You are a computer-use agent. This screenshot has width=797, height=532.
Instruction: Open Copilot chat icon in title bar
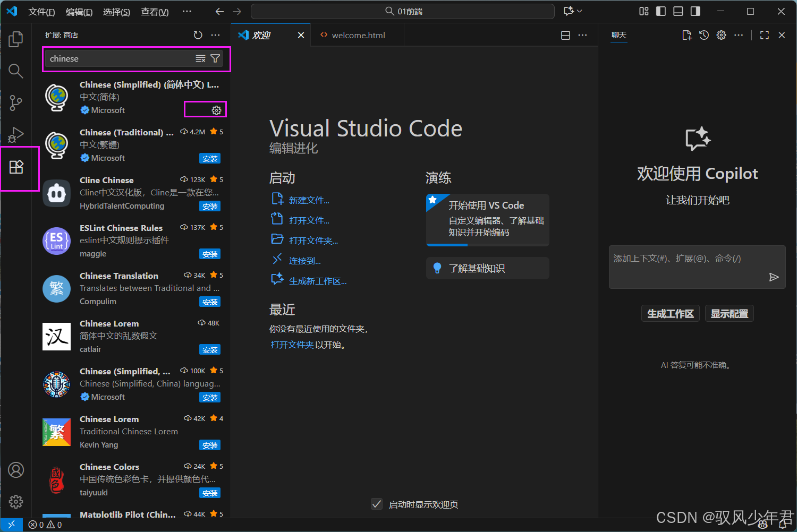click(569, 11)
